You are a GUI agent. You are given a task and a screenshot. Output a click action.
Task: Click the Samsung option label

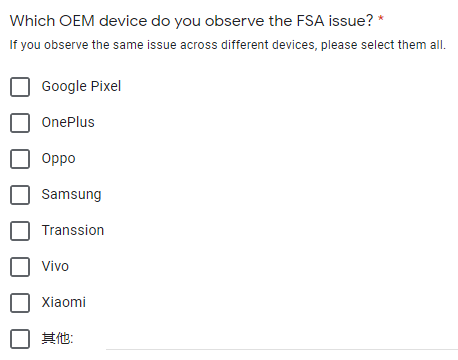click(x=71, y=194)
